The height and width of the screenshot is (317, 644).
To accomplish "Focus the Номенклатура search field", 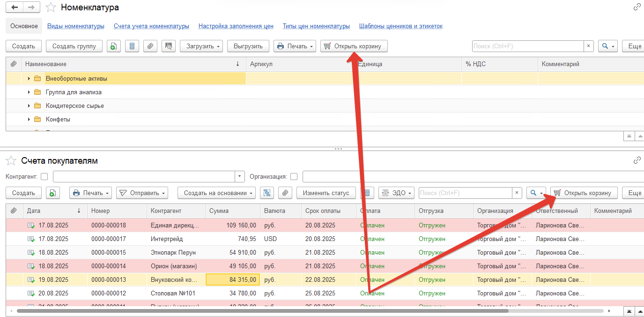I will point(528,46).
